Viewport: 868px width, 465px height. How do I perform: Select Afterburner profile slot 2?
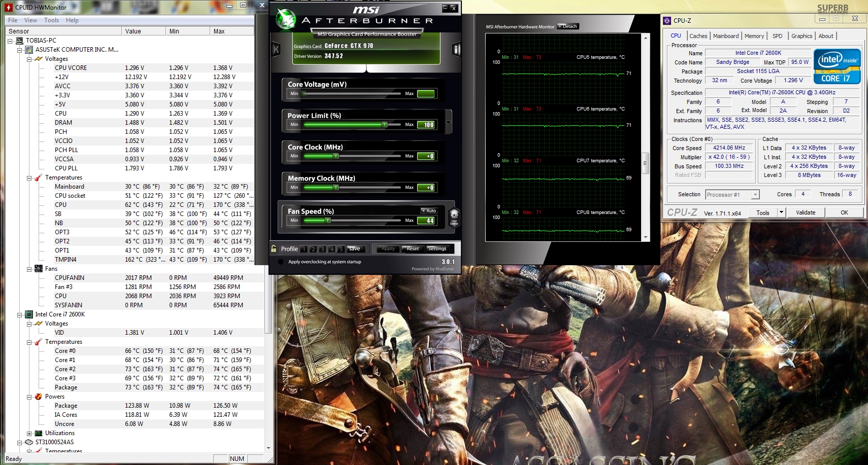[313, 249]
